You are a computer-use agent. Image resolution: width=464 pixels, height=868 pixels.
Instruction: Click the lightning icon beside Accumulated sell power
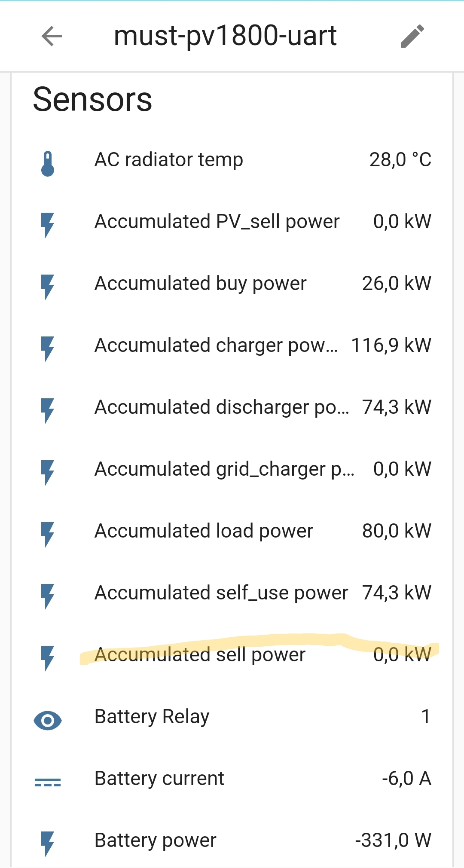pos(48,658)
